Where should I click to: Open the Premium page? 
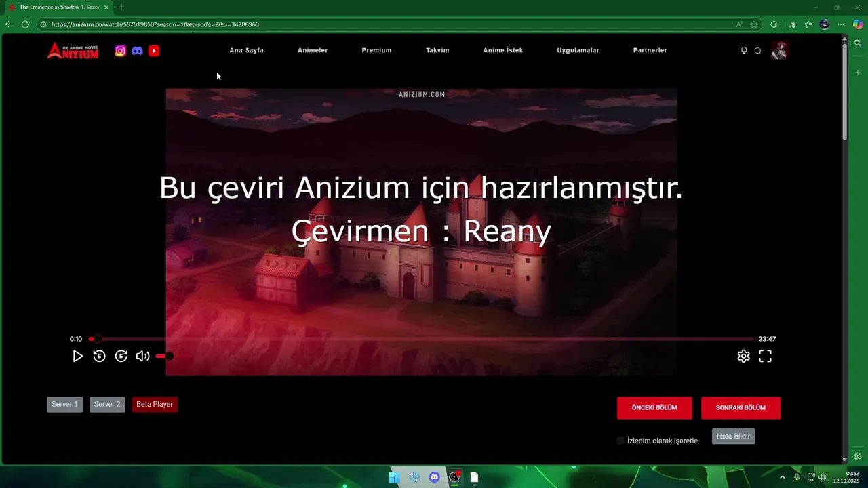point(376,50)
